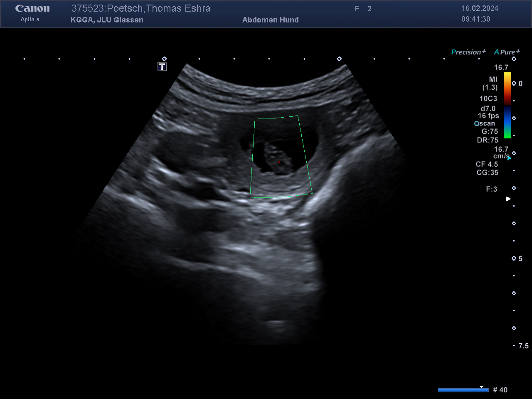Image resolution: width=532 pixels, height=399 pixels.
Task: Select the APure+ indicator
Action: coord(507,52)
